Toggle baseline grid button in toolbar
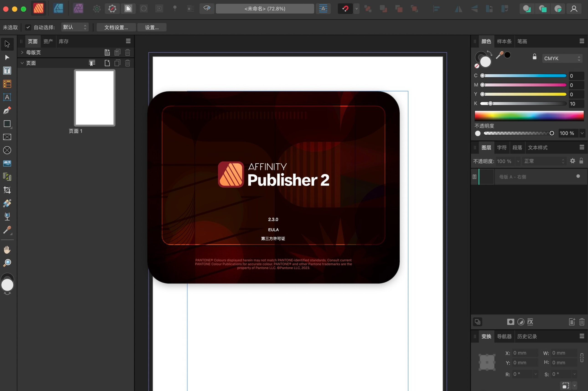This screenshot has width=588, height=391. (x=323, y=9)
